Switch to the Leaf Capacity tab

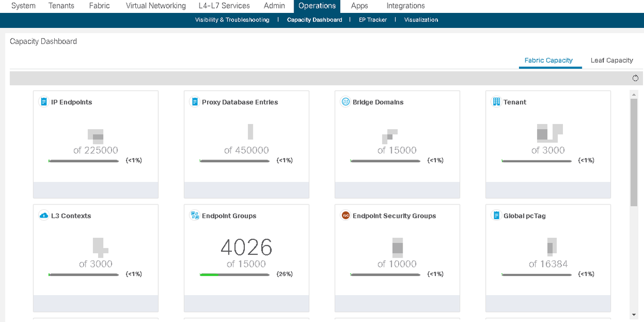click(612, 61)
